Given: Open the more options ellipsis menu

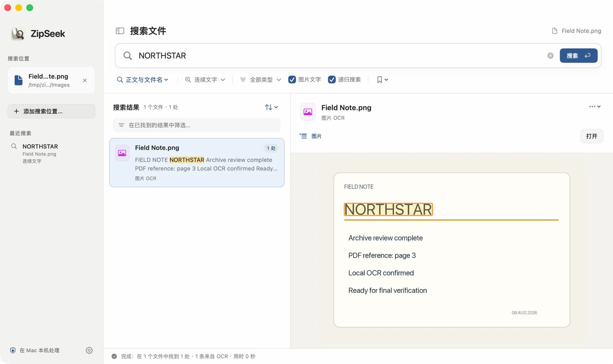Looking at the screenshot, I should click(595, 107).
